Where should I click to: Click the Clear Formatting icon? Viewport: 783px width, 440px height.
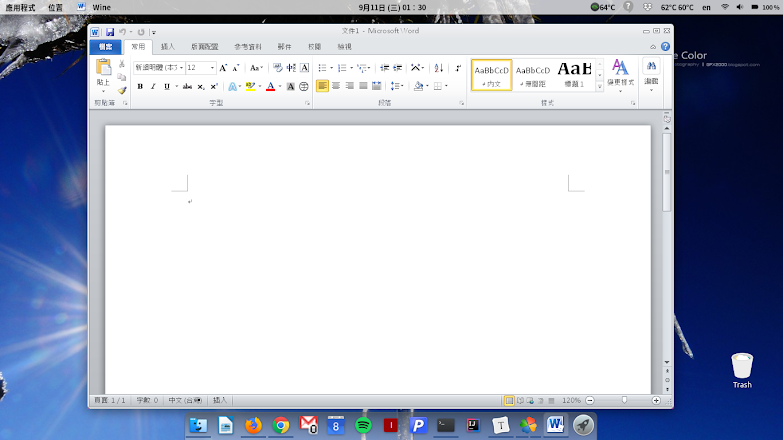pyautogui.click(x=278, y=68)
